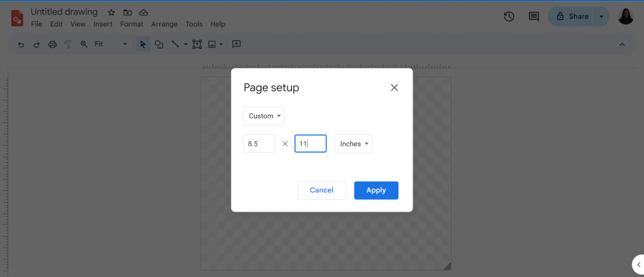Open the Custom page size dropdown
The image size is (644, 277).
[264, 116]
